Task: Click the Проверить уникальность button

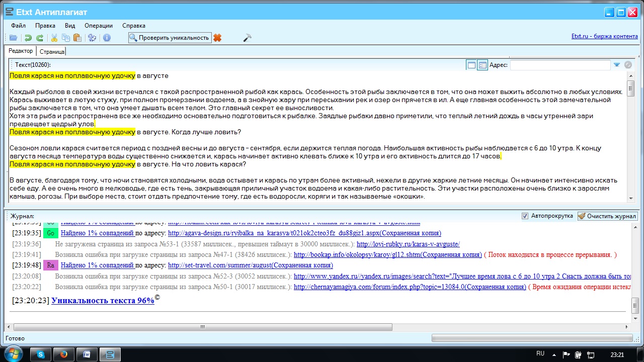Action: tap(170, 38)
